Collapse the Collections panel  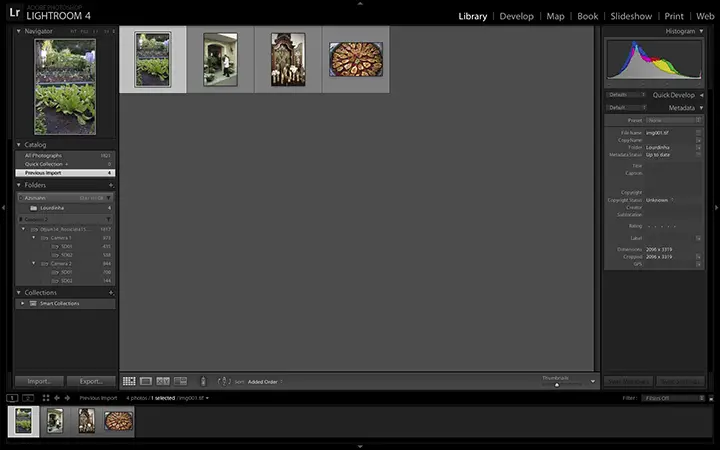click(x=19, y=292)
